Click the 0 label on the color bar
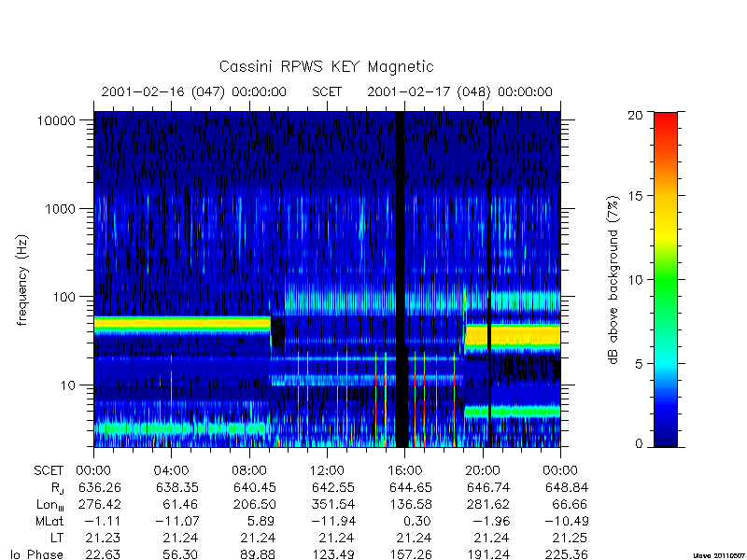Screen dimensions: 747x560 tap(639, 444)
